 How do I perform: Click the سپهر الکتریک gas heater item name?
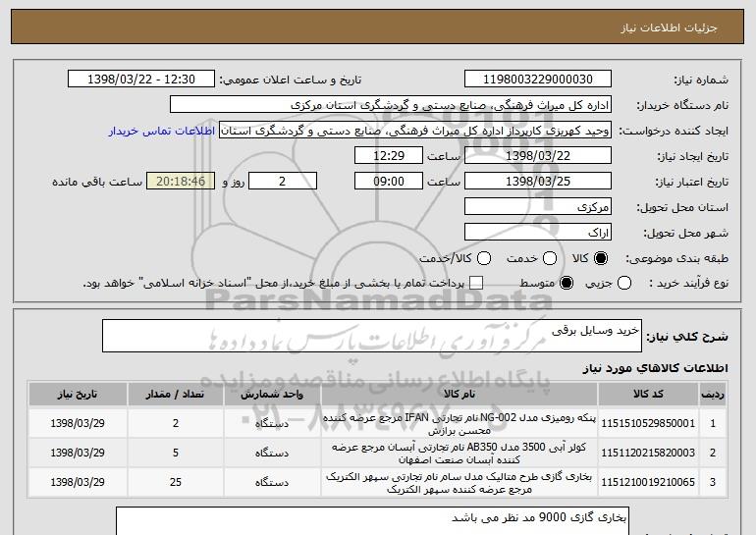coord(459,482)
